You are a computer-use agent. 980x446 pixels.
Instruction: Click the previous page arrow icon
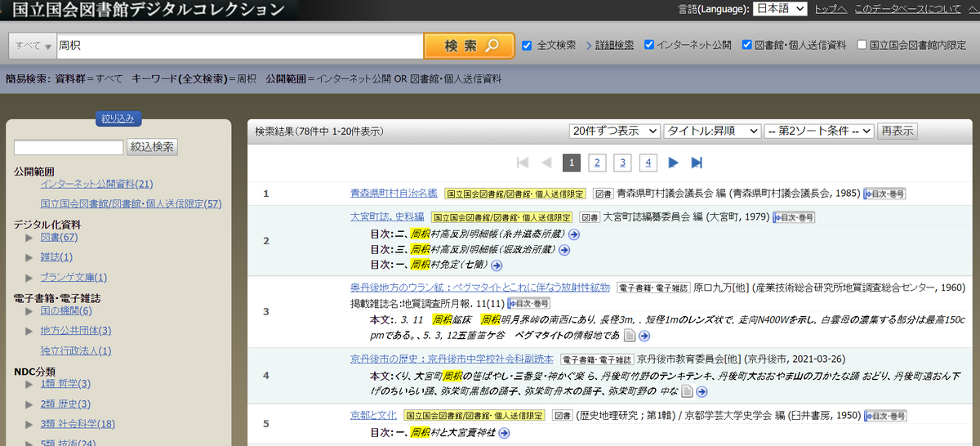[x=546, y=163]
